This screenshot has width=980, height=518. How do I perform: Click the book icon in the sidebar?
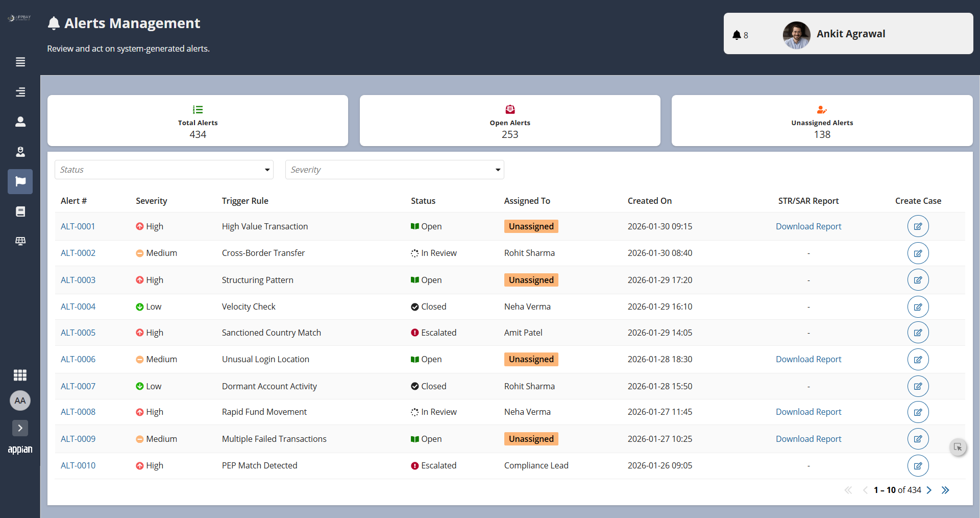coord(20,211)
